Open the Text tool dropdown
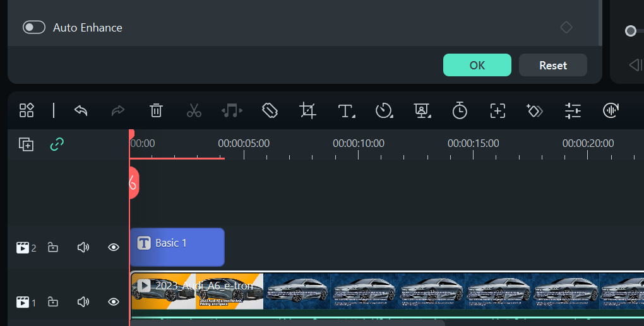644x326 pixels. (346, 111)
